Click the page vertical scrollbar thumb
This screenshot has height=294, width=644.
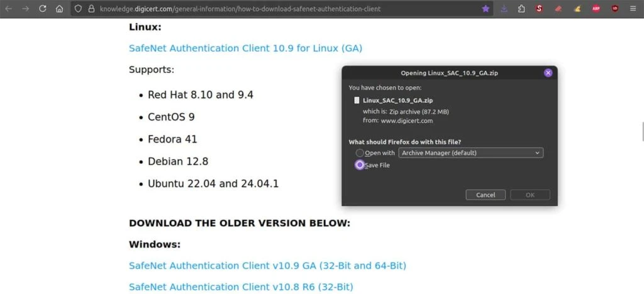click(x=642, y=132)
